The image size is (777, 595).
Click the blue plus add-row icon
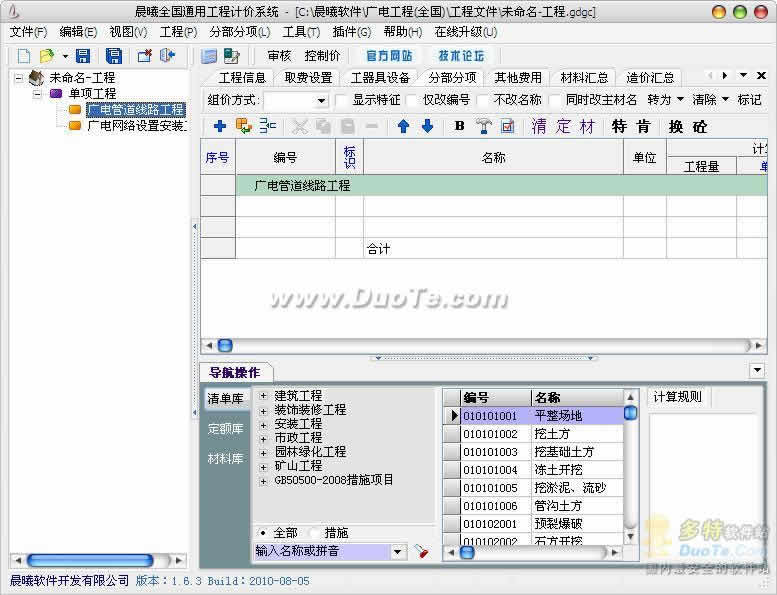tap(219, 126)
